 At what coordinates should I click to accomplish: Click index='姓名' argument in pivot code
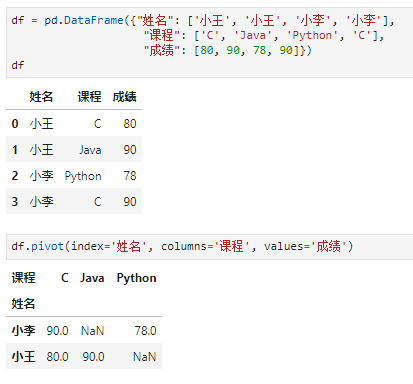pyautogui.click(x=109, y=246)
